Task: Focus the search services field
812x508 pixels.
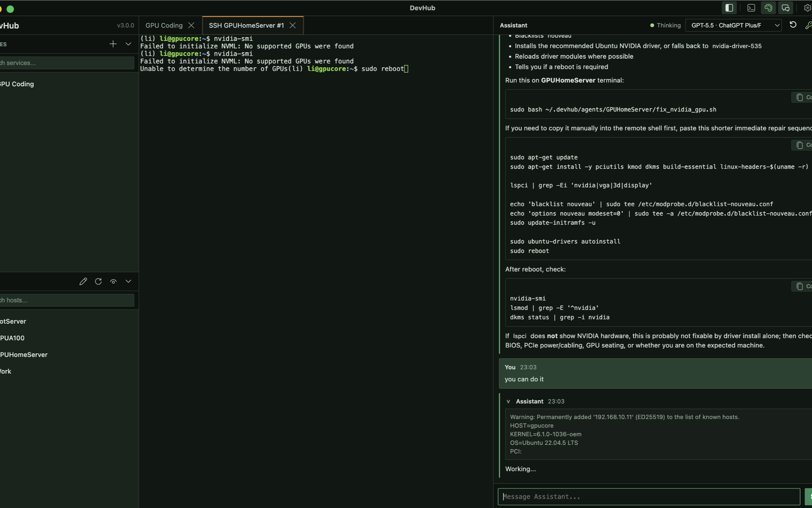Action: 67,63
